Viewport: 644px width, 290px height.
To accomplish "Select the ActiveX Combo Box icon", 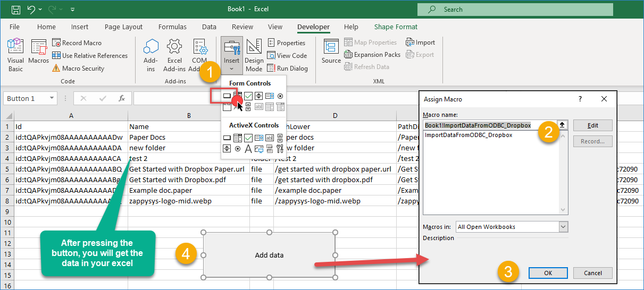I will point(237,138).
